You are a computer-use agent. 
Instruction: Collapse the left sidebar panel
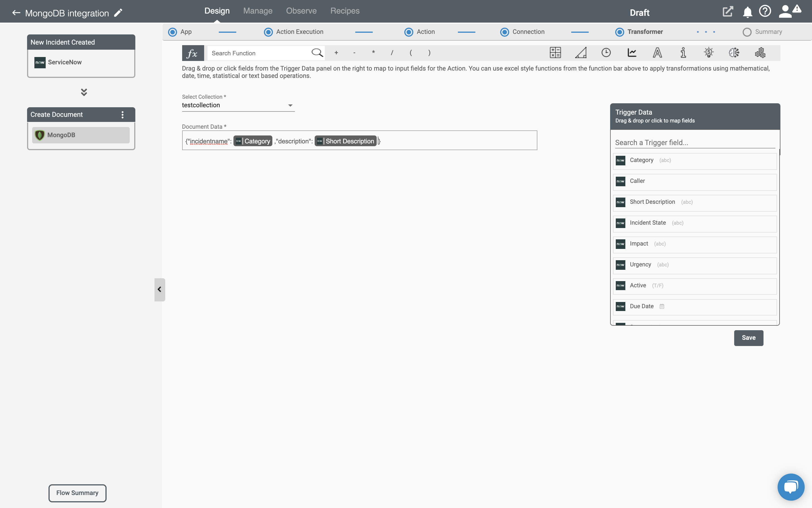(x=159, y=289)
